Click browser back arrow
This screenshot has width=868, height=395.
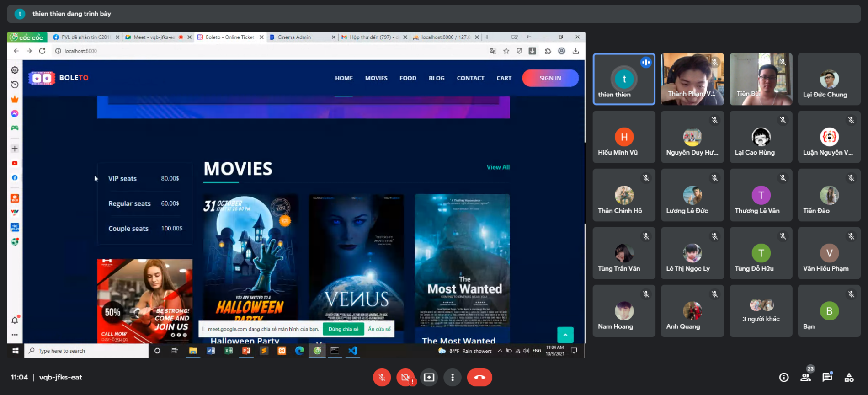pos(16,51)
